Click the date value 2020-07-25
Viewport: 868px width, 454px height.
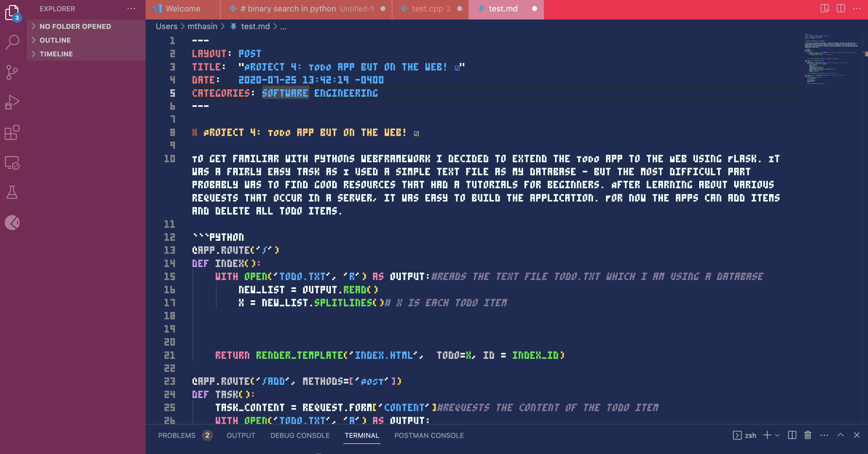coord(268,80)
